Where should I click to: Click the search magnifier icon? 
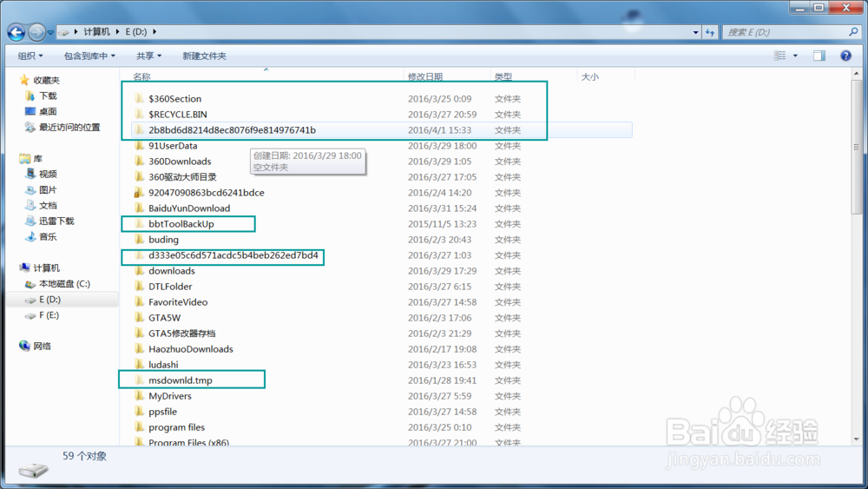click(x=853, y=32)
